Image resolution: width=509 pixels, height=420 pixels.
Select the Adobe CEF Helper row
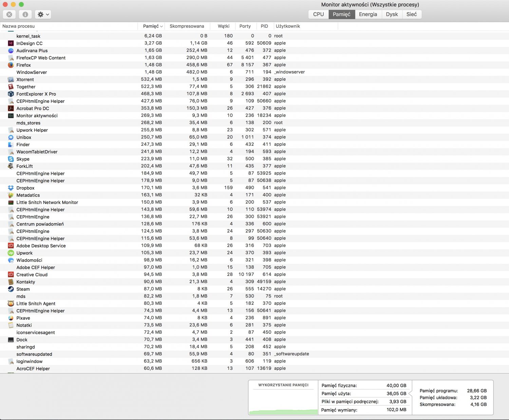[254, 267]
